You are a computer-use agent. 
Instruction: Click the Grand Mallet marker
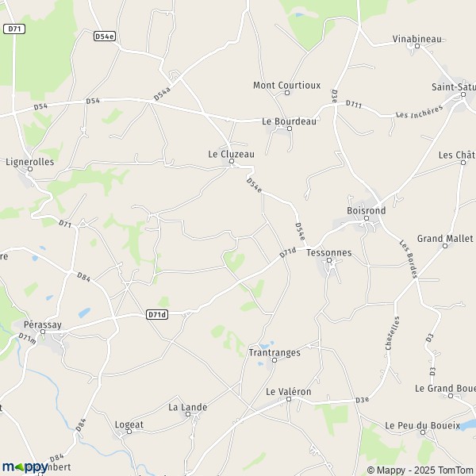[445, 246]
